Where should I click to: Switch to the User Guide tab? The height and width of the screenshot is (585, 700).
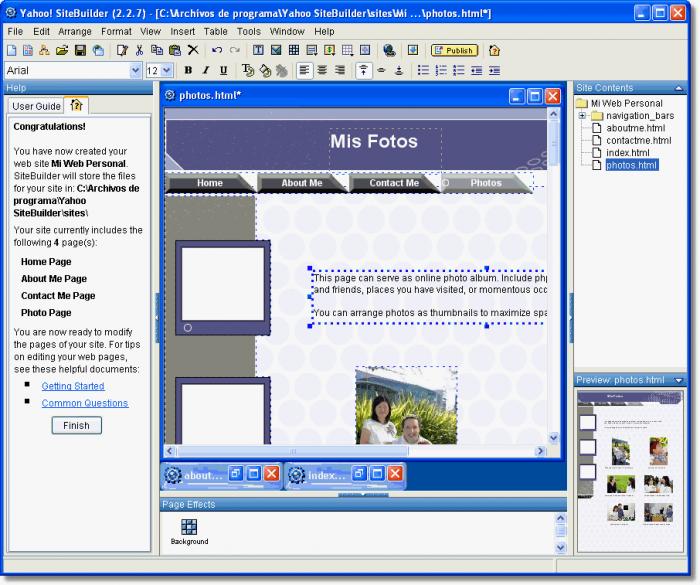[36, 106]
